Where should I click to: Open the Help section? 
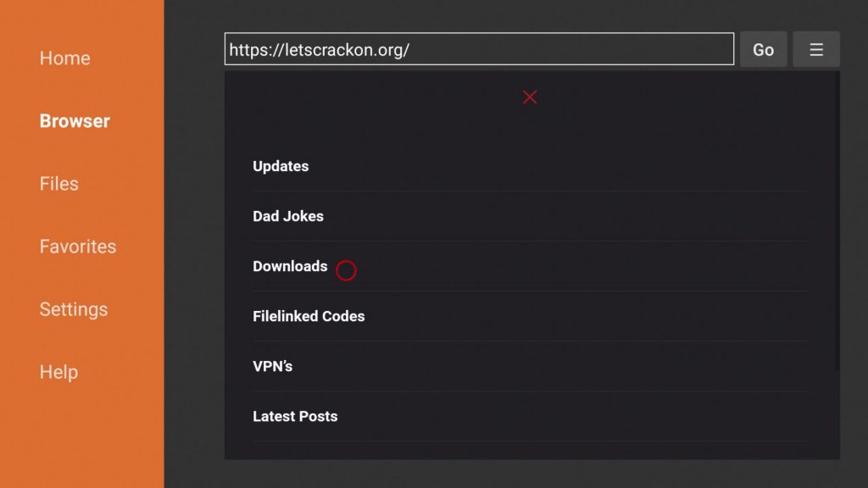58,372
